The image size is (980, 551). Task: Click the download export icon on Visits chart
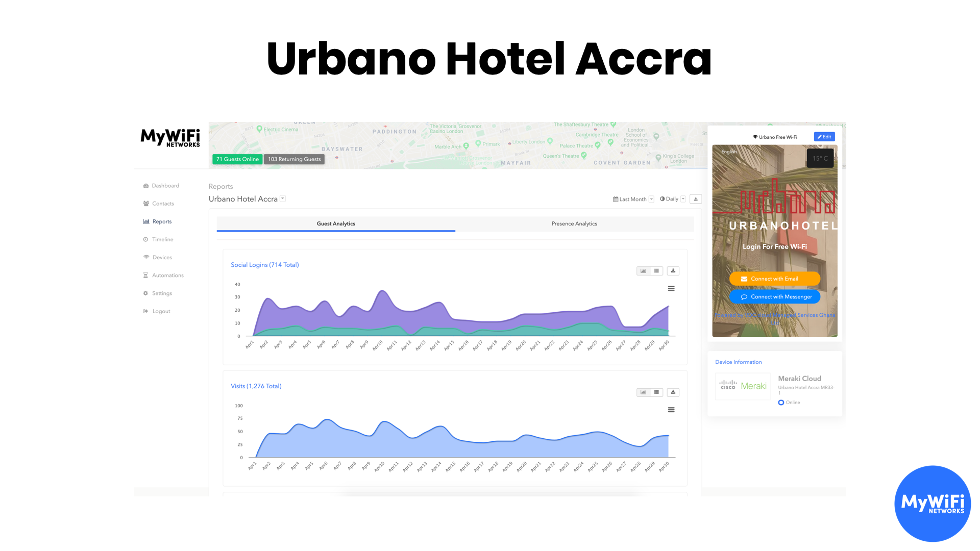[x=673, y=391]
